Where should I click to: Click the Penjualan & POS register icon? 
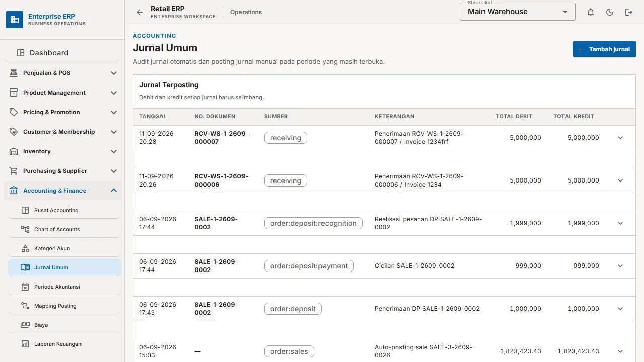click(14, 73)
